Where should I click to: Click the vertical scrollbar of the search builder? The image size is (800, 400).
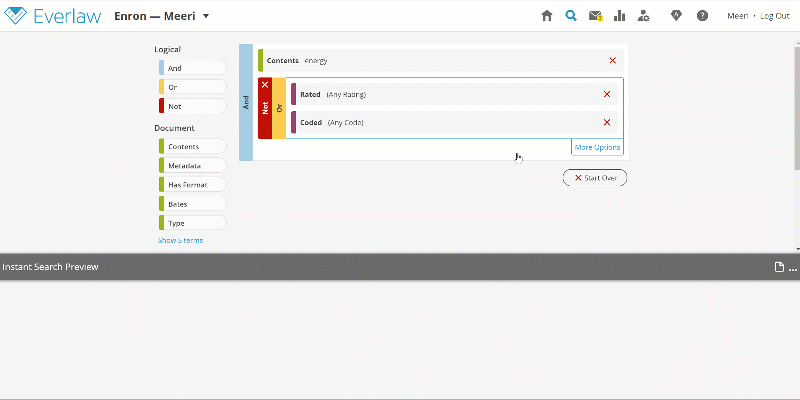(x=797, y=108)
